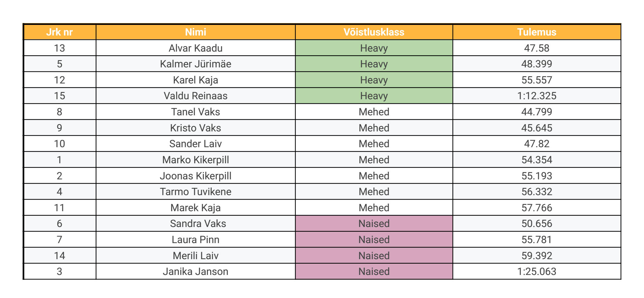Select the result 56.332 cell
This screenshot has width=644, height=298.
[537, 192]
